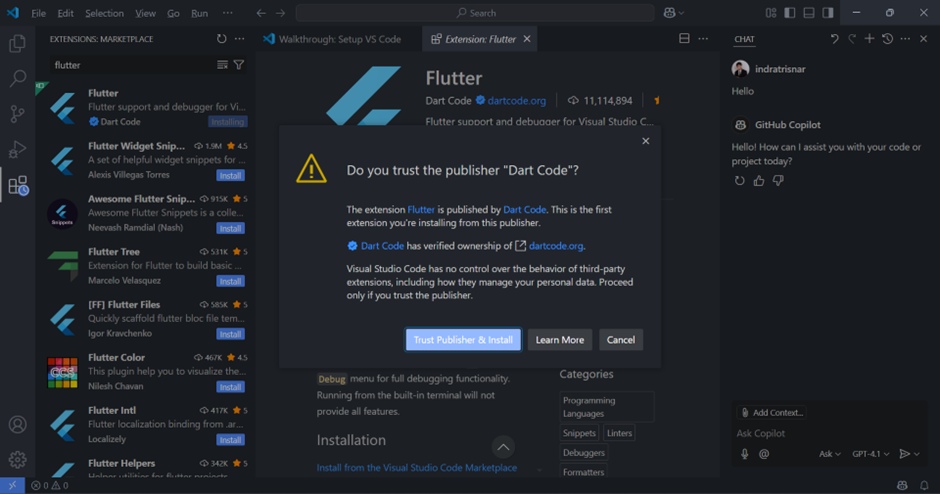Open the Explorer view in activity bar

(17, 43)
